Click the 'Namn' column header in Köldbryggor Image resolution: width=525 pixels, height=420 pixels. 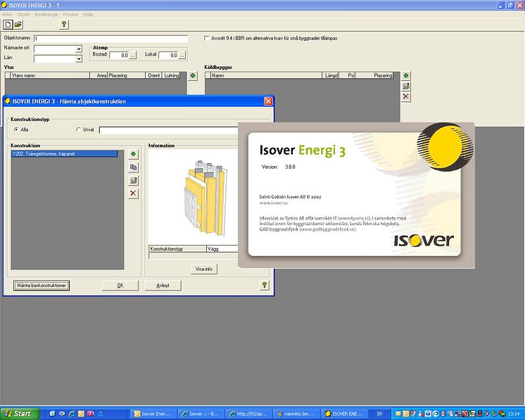[266, 76]
